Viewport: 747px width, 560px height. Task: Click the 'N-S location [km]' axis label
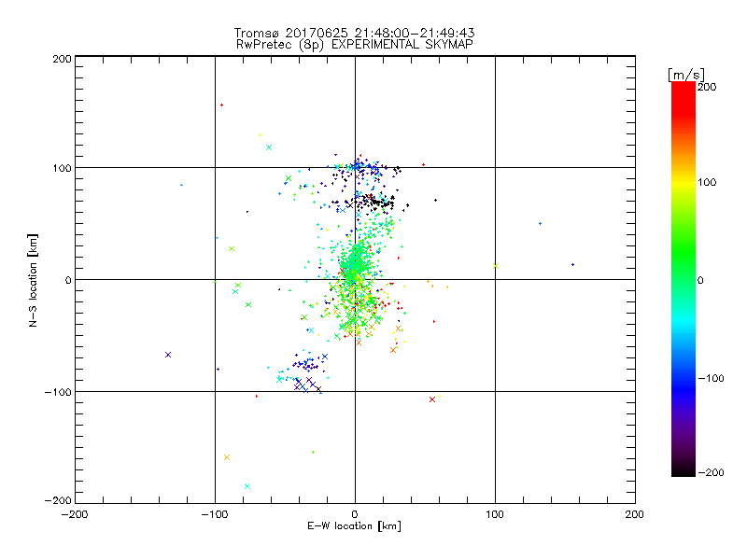pos(33,281)
